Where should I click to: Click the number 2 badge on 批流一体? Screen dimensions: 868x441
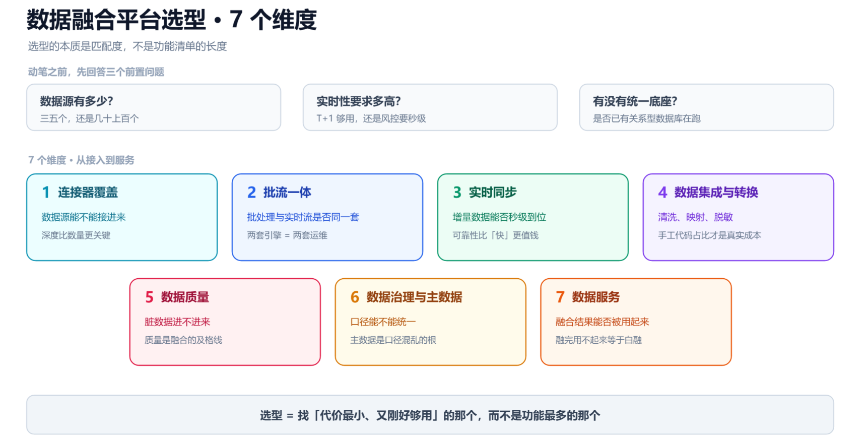[251, 193]
